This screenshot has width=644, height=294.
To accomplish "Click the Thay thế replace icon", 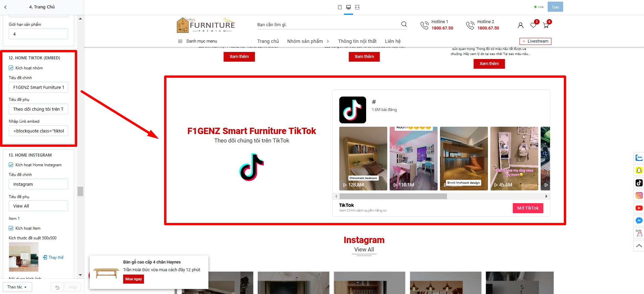I will tap(45, 257).
